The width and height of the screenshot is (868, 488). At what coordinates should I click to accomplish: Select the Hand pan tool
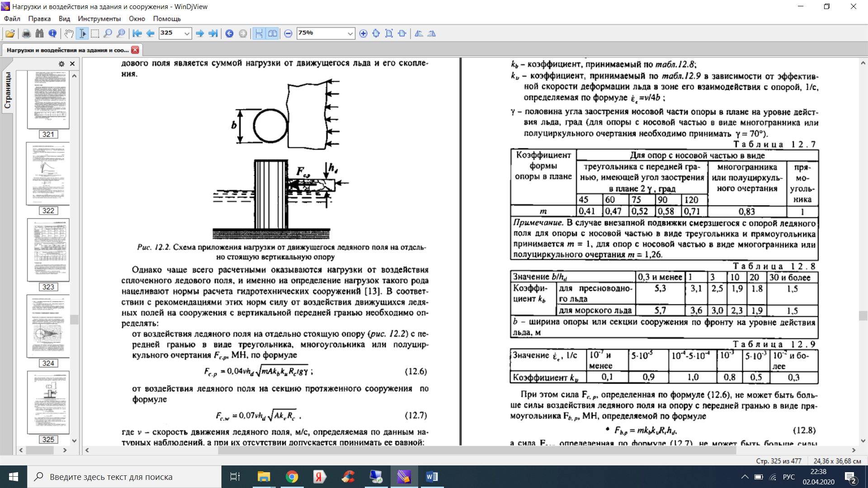[x=69, y=33]
